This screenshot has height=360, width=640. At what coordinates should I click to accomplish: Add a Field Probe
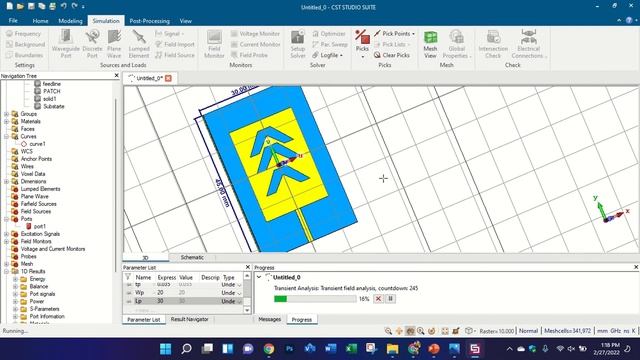[249, 55]
